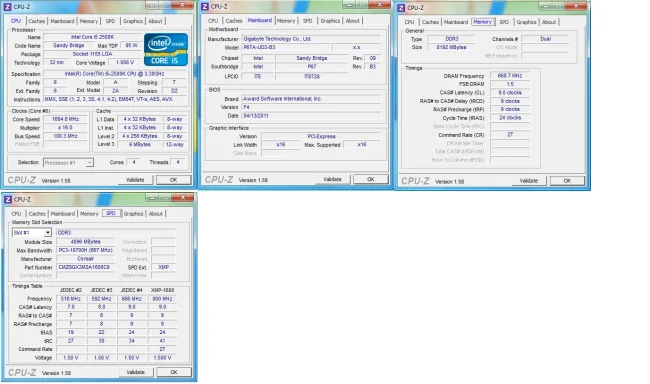Open Graphics tab in the Memory window
650x384 pixels.
[x=527, y=22]
